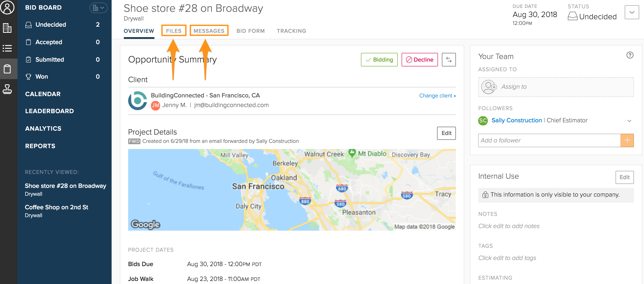The height and width of the screenshot is (284, 644).
Task: Open the office switcher dropdown beside Bid Board
Action: tap(98, 8)
